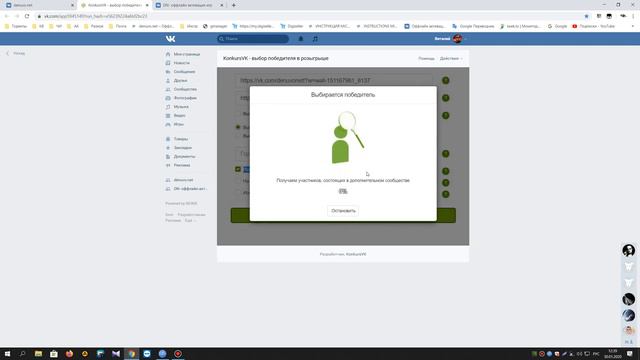The image size is (640, 360).
Task: Open Windows taskbar search
Action: coord(22,354)
